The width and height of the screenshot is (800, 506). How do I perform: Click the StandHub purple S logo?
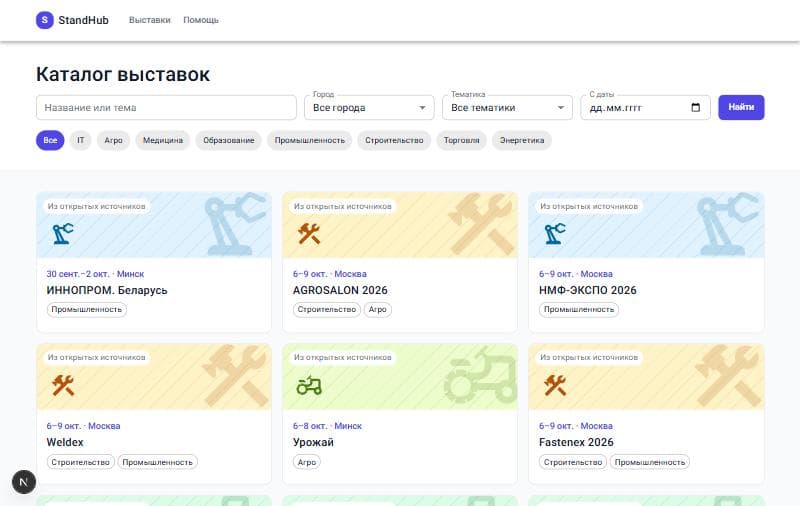(x=44, y=20)
